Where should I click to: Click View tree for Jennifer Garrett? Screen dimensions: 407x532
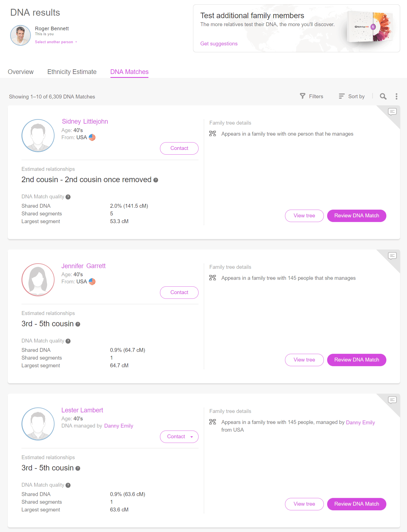[304, 360]
